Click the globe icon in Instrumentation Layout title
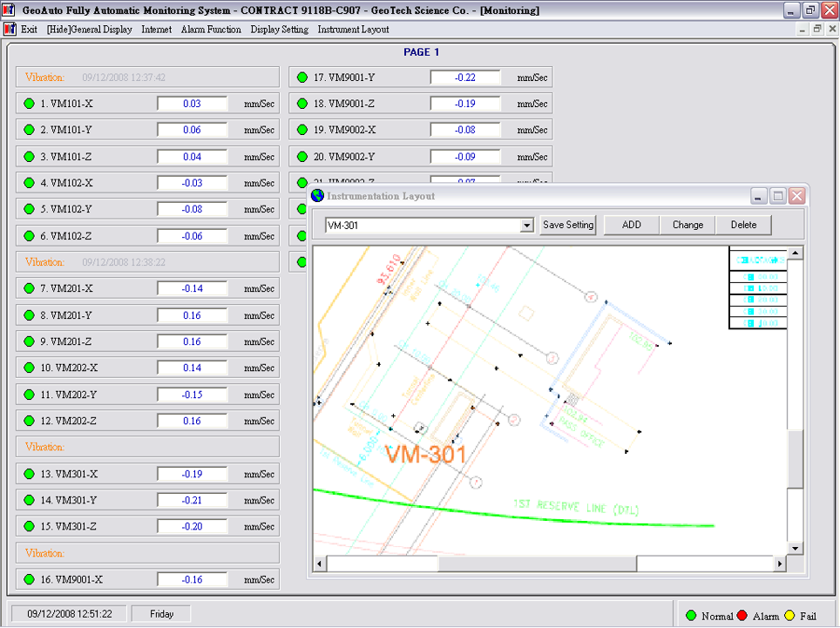Viewport: 840px width, 628px height. pos(317,196)
